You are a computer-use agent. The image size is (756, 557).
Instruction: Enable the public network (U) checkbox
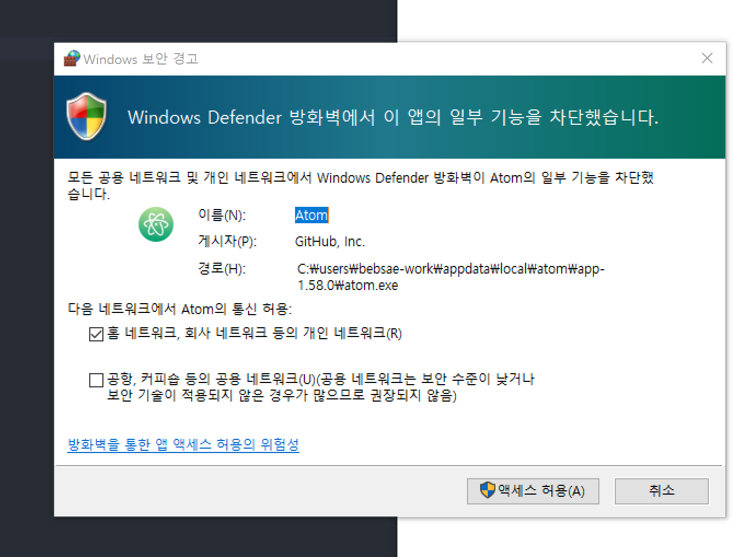[x=96, y=380]
